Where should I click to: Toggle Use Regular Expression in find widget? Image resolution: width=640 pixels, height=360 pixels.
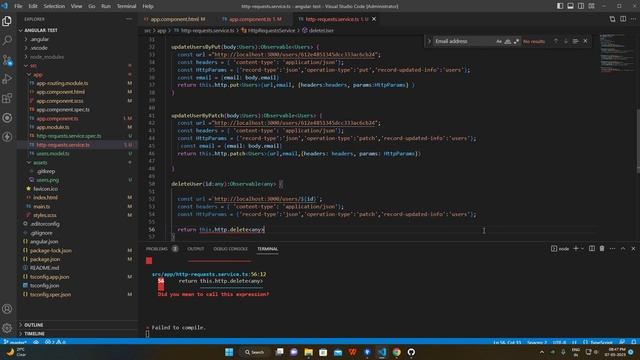click(517, 41)
